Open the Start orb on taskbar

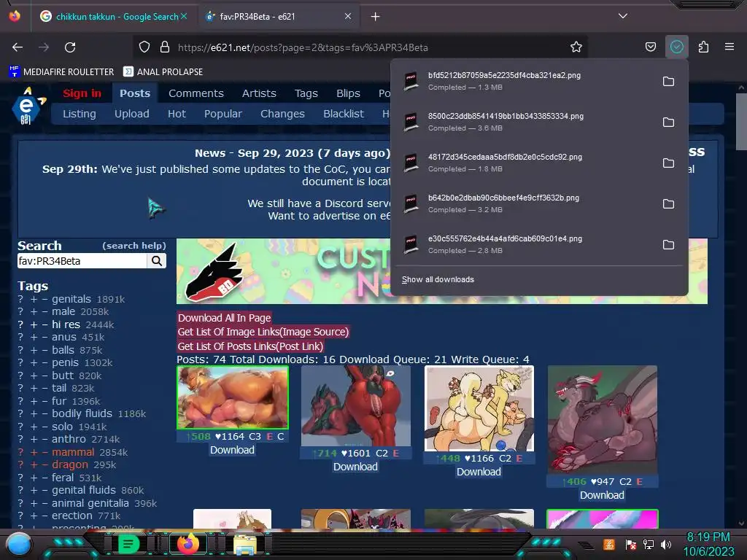(18, 544)
